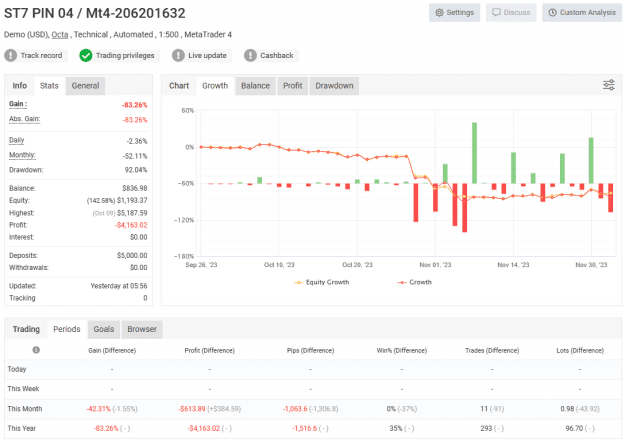Click the Equity value $1,193.37

[132, 200]
